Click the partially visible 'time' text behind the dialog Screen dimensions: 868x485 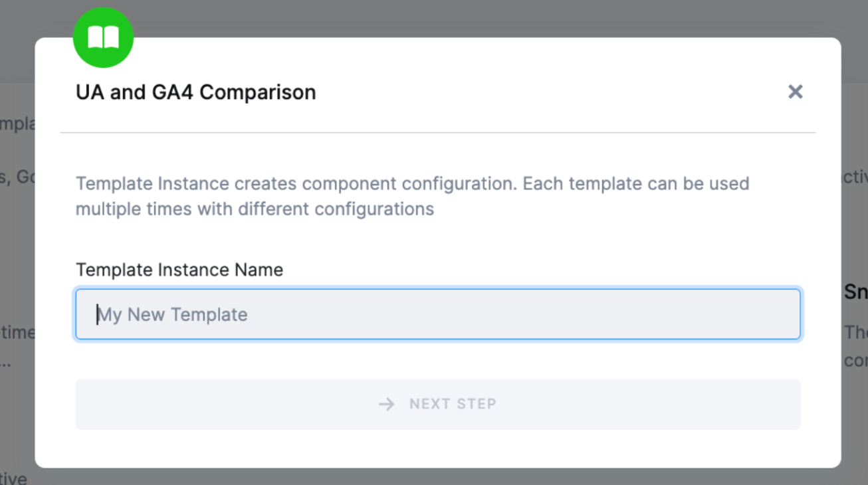[17, 332]
